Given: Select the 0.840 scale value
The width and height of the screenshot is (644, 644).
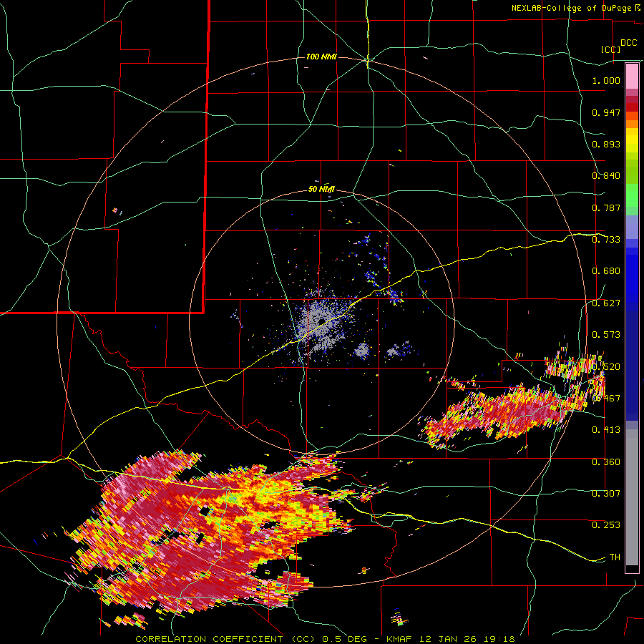Looking at the screenshot, I should (x=606, y=176).
